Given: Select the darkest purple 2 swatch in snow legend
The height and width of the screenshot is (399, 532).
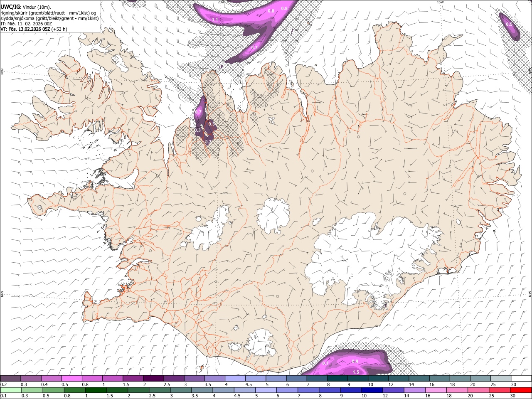Looking at the screenshot, I should point(153,379).
